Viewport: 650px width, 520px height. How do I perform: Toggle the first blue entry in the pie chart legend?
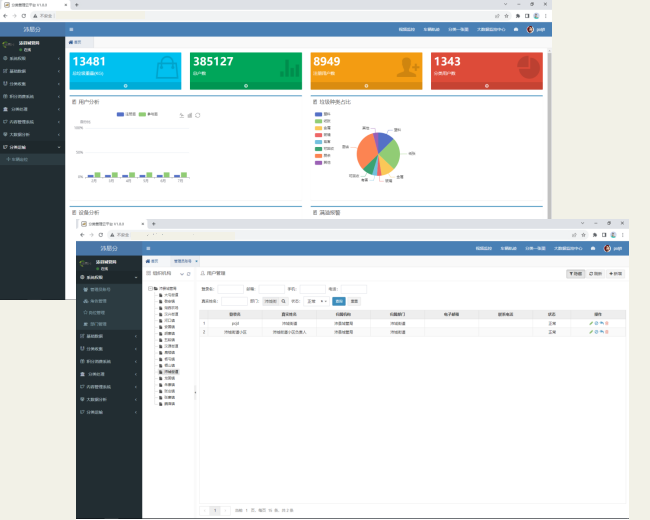point(320,115)
